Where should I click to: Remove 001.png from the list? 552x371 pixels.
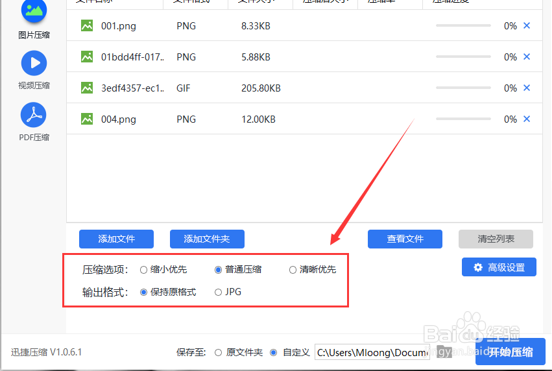[527, 25]
